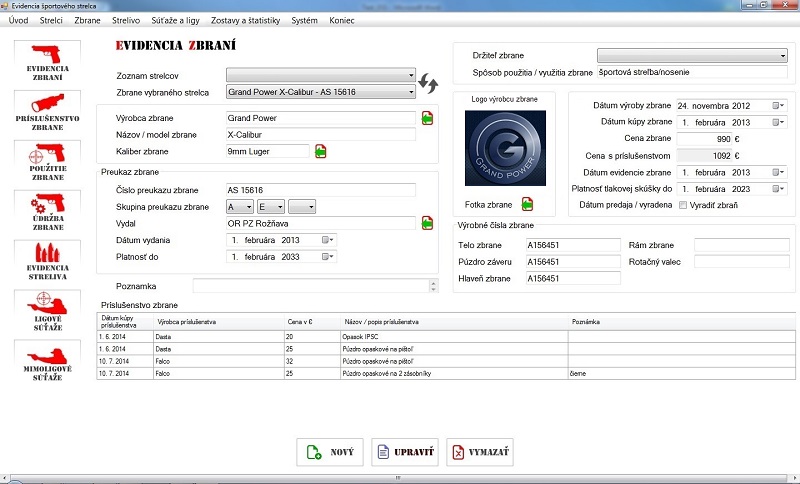This screenshot has height=484, width=800.
Task: Click green icon beside Kaliber zbrane field
Action: [321, 152]
